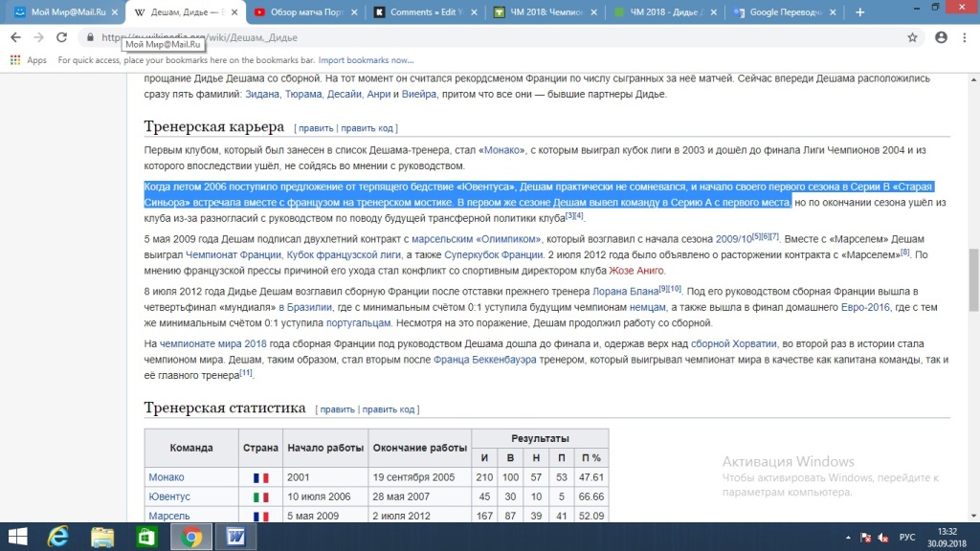The height and width of the screenshot is (551, 980).
Task: Open Word from taskbar
Action: tap(235, 537)
